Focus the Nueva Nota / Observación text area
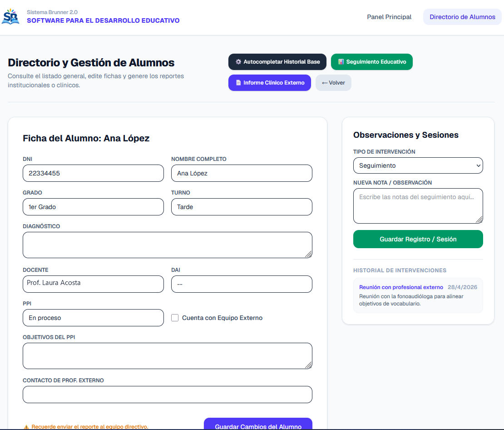This screenshot has height=430, width=504. tap(418, 206)
